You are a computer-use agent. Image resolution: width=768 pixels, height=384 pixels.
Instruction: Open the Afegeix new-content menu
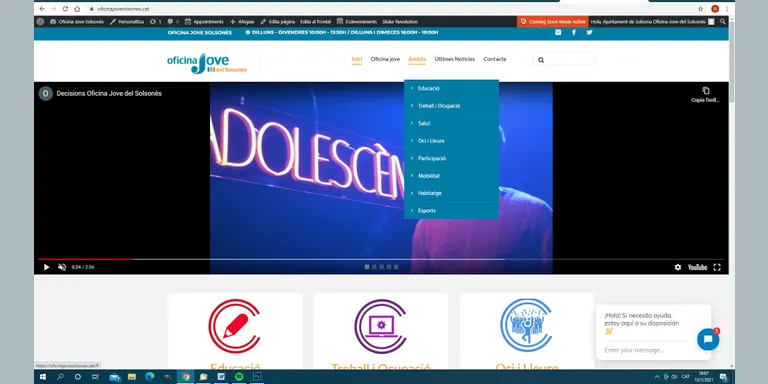tap(242, 22)
